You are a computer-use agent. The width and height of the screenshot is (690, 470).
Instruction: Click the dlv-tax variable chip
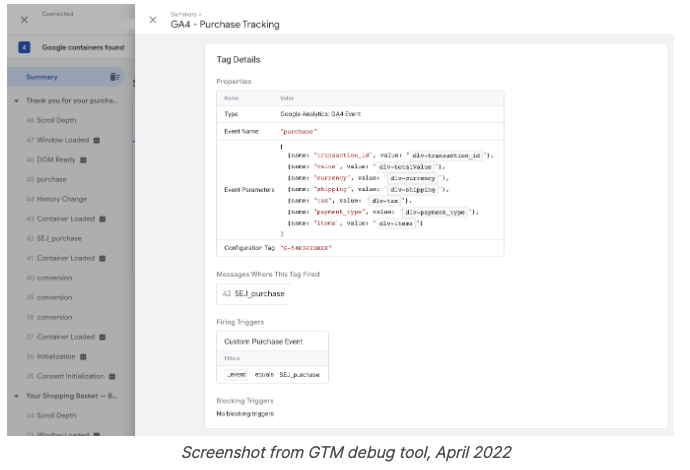[x=385, y=201]
